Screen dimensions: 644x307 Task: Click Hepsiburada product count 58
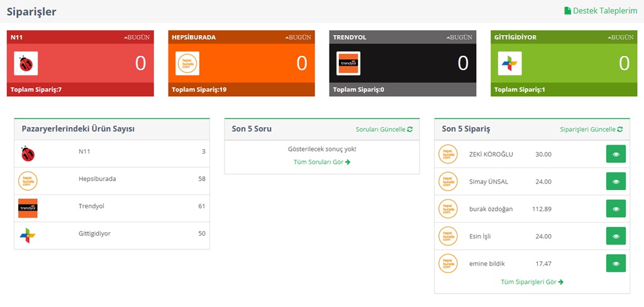(x=202, y=179)
